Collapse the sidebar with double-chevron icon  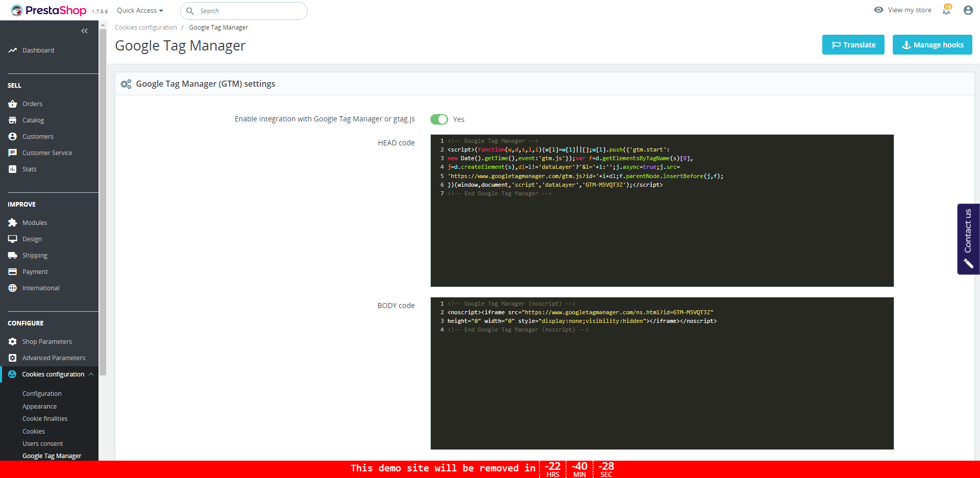pyautogui.click(x=85, y=31)
